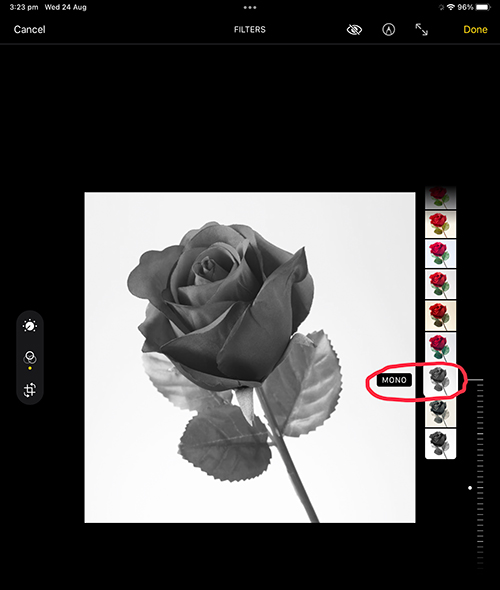
Task: Open the three-dot multitasking menu at top
Action: (x=250, y=7)
